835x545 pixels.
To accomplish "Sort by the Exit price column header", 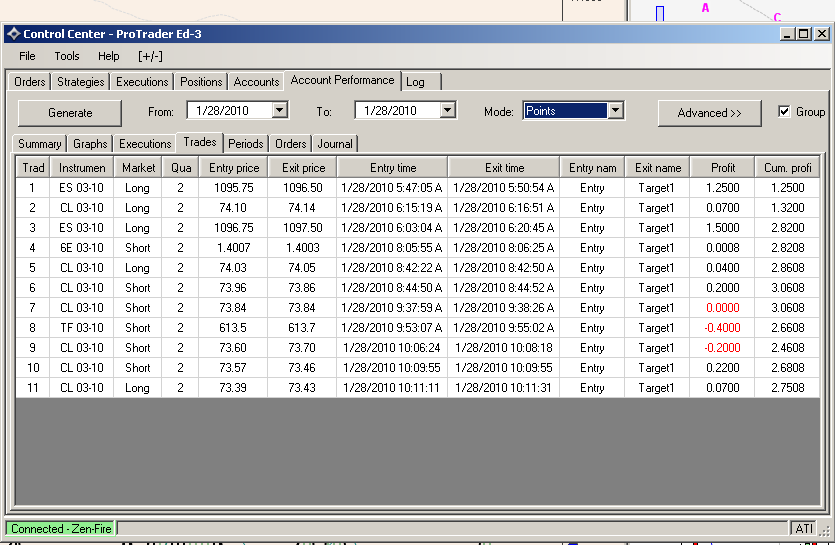I will tap(303, 168).
